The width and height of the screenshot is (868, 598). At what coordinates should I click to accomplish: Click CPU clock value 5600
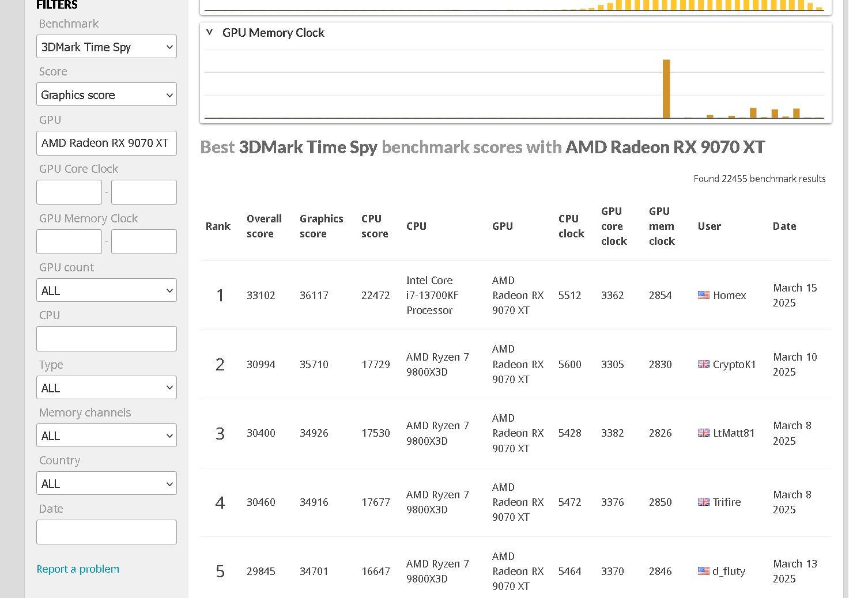tap(570, 364)
